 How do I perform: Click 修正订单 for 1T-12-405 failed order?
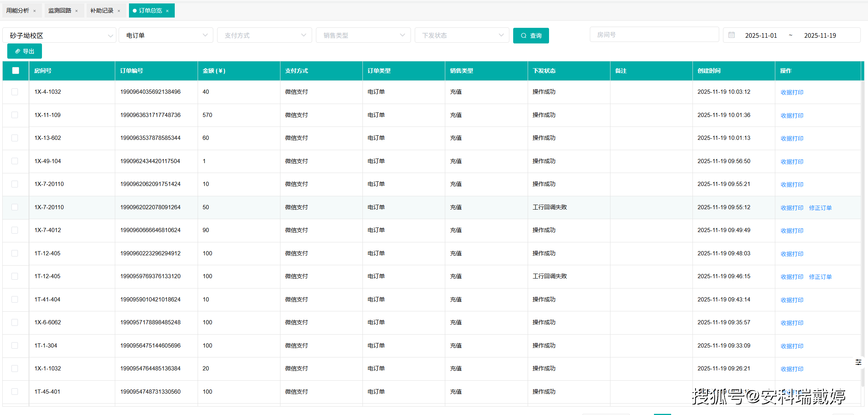(820, 277)
